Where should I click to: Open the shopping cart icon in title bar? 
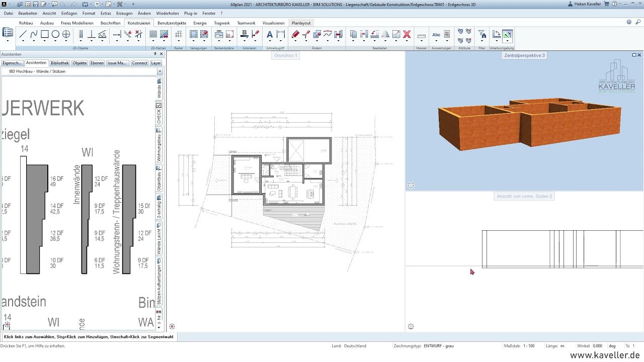pos(606,4)
